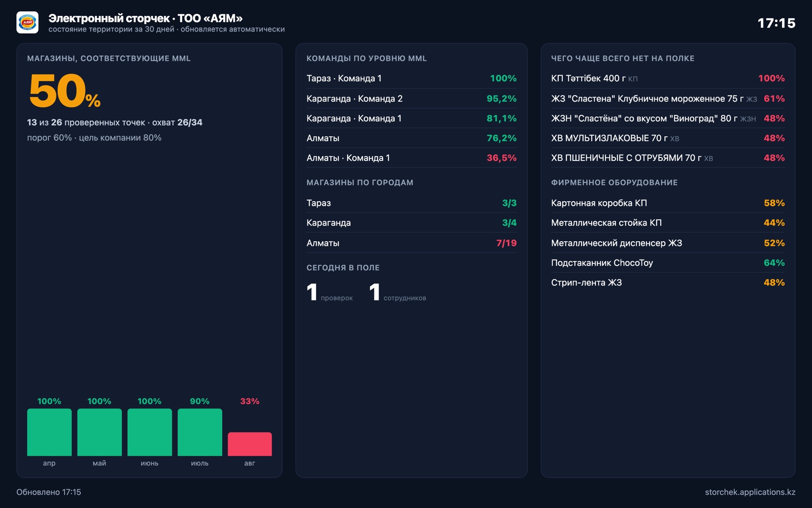Select the 'Виноград' 80 г product row

pos(668,118)
